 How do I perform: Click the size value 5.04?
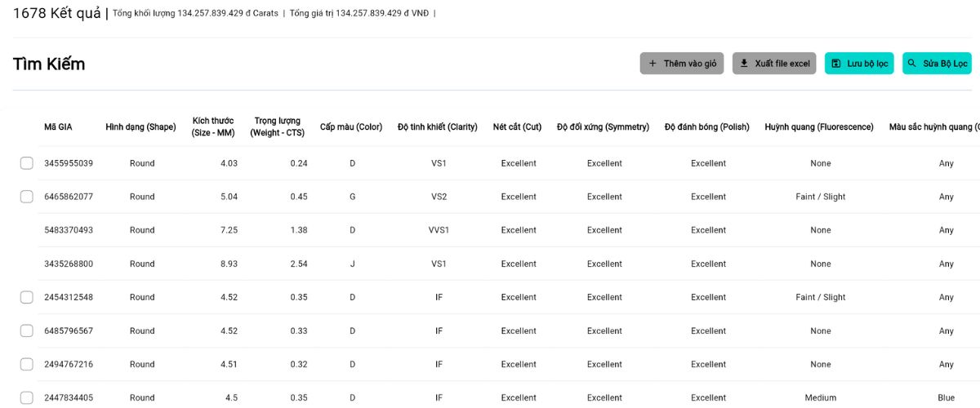(x=229, y=197)
